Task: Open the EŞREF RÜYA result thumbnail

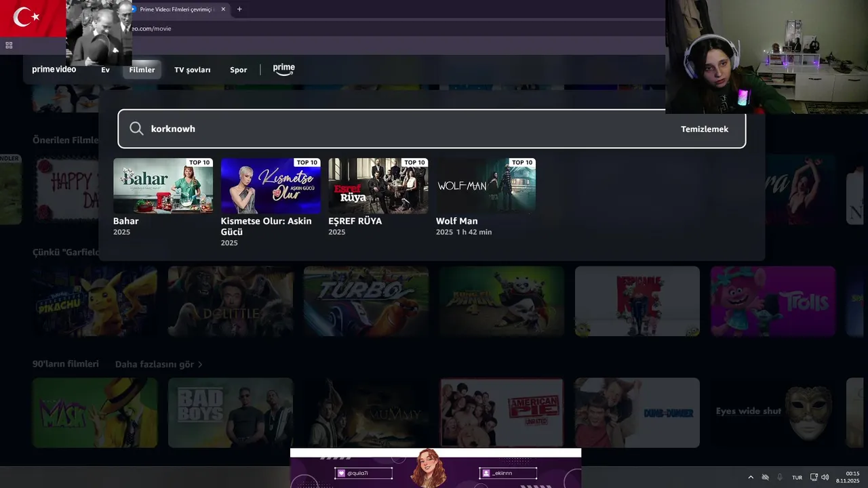Action: pos(378,186)
